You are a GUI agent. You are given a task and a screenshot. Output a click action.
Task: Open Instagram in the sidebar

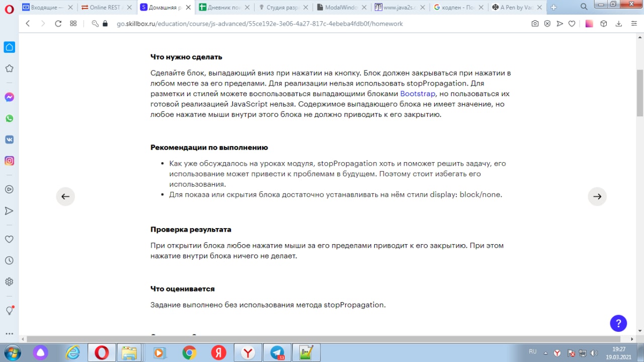click(x=9, y=161)
